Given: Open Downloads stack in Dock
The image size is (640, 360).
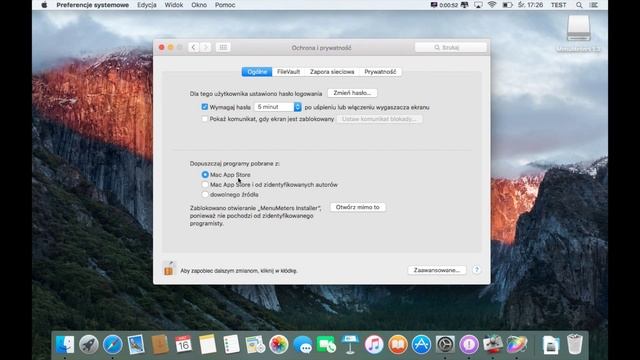Looking at the screenshot, I should point(551,344).
